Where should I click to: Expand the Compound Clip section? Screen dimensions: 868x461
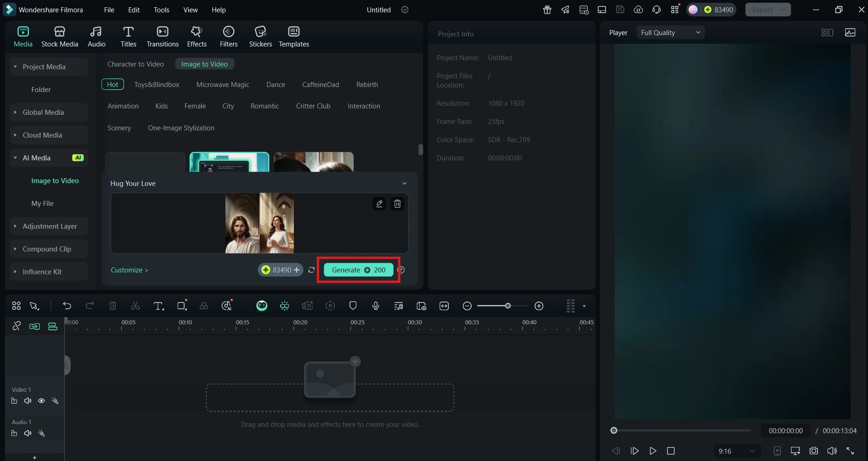tap(15, 249)
